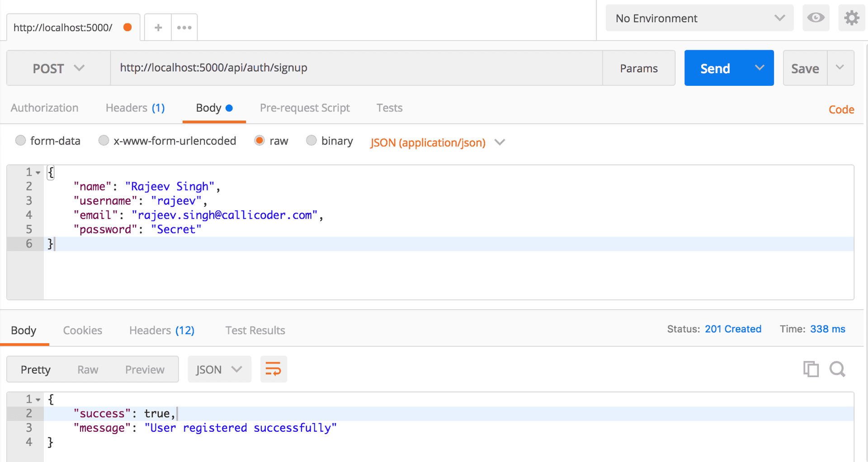This screenshot has height=462, width=868.
Task: Click the Send button
Action: click(x=716, y=68)
